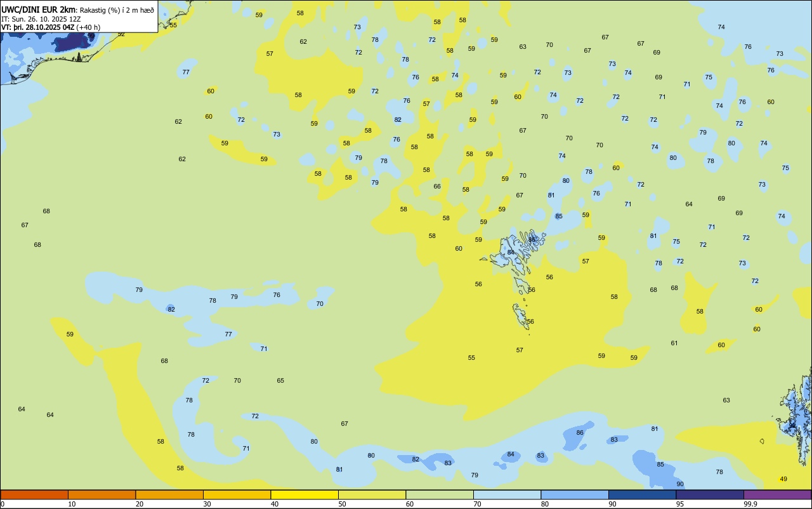The width and height of the screenshot is (812, 509).
Task: Click the Rakastig (%) í 2 m hæð label
Action: [x=117, y=10]
